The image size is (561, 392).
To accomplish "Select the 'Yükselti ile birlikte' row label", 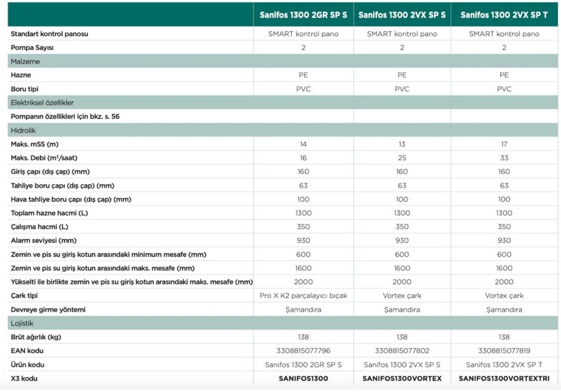I will [132, 282].
